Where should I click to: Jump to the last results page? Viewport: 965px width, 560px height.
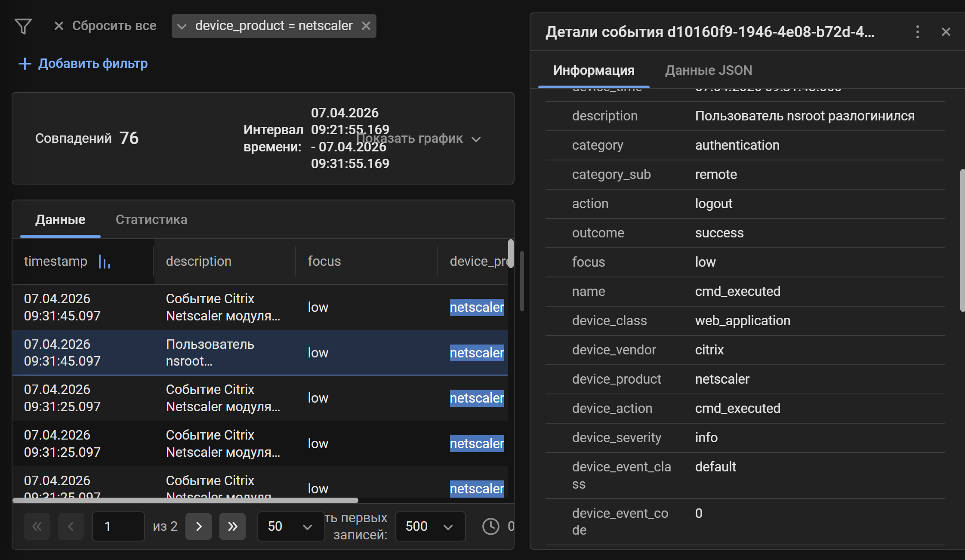[232, 526]
